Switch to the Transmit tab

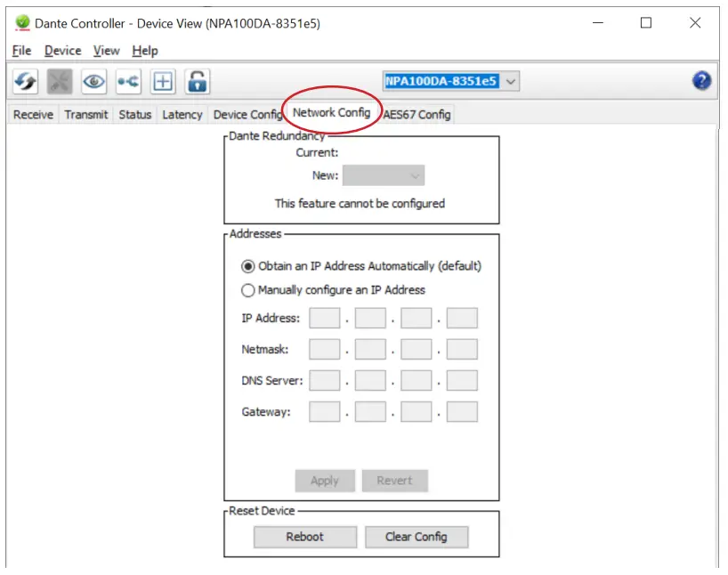tap(86, 115)
